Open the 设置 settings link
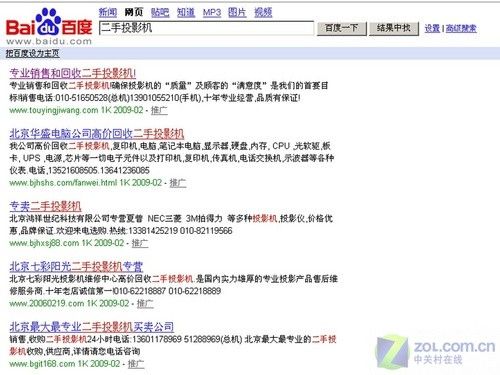 pyautogui.click(x=432, y=29)
